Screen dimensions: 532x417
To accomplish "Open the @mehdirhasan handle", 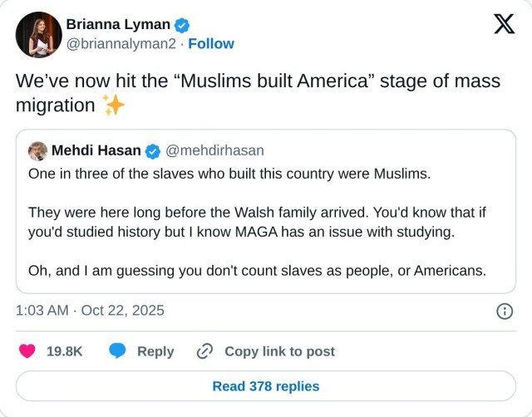I will pos(215,150).
